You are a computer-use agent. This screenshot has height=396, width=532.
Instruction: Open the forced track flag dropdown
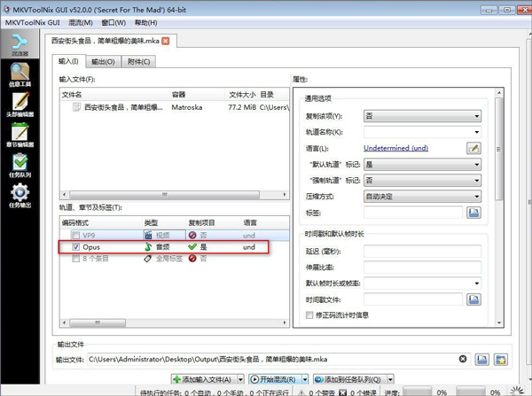[x=422, y=181]
